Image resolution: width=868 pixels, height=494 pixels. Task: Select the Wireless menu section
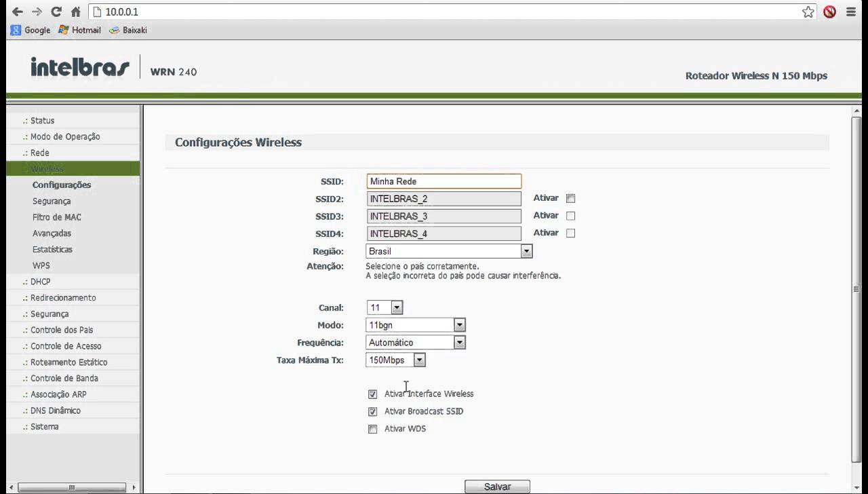pyautogui.click(x=73, y=169)
